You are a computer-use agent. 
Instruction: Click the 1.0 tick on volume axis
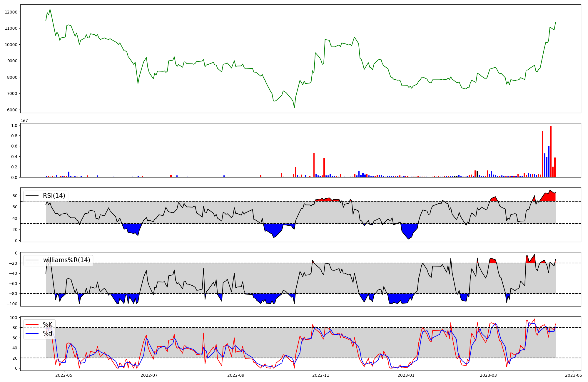[14, 125]
